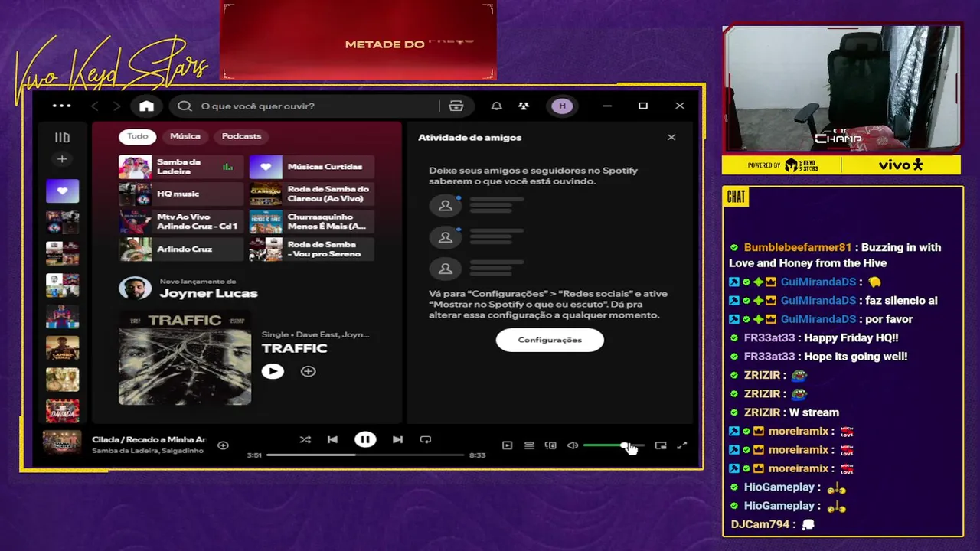Add current track to Liked Songs

[x=223, y=445]
